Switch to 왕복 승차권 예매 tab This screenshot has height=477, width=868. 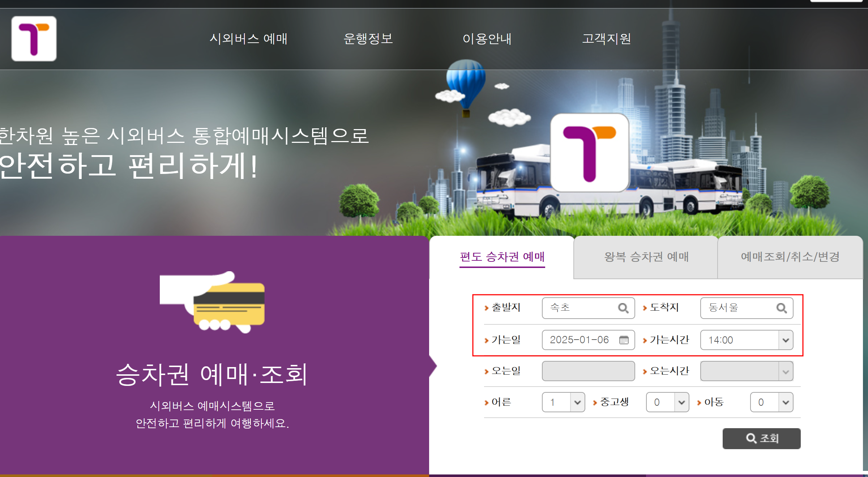pyautogui.click(x=646, y=257)
